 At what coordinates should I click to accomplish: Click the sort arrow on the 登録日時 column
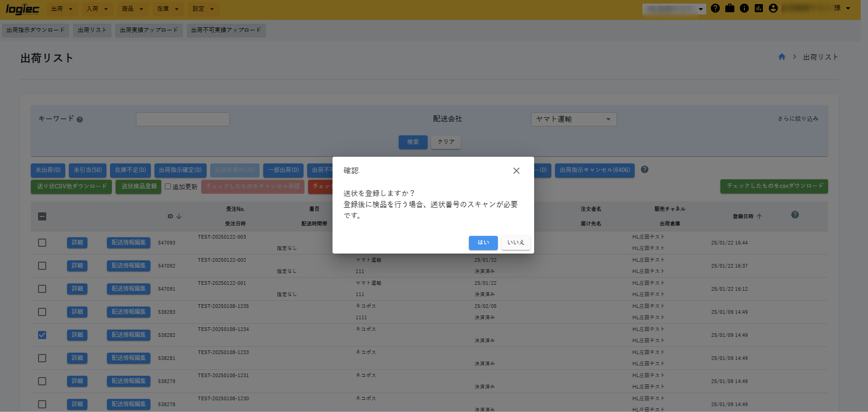pyautogui.click(x=760, y=216)
